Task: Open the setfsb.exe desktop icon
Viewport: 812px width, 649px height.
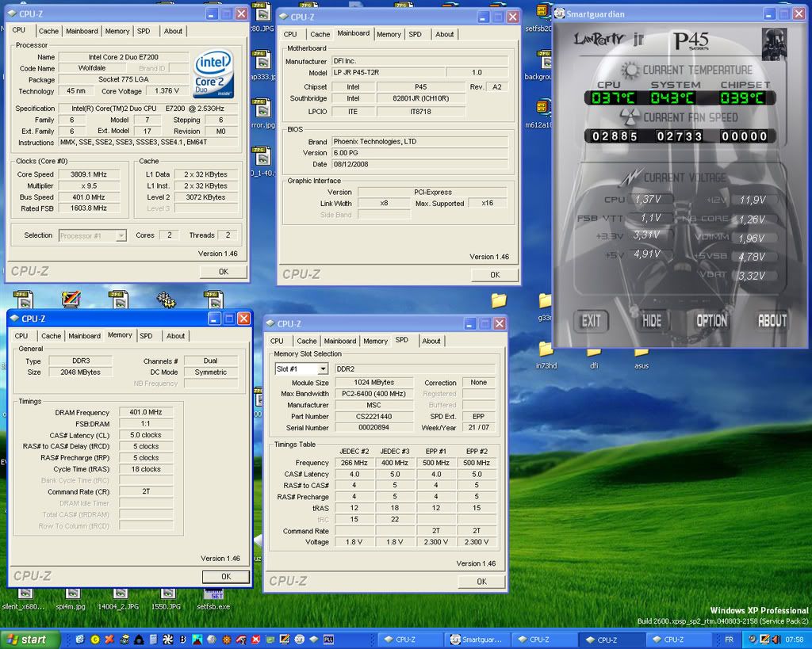Action: tap(213, 594)
